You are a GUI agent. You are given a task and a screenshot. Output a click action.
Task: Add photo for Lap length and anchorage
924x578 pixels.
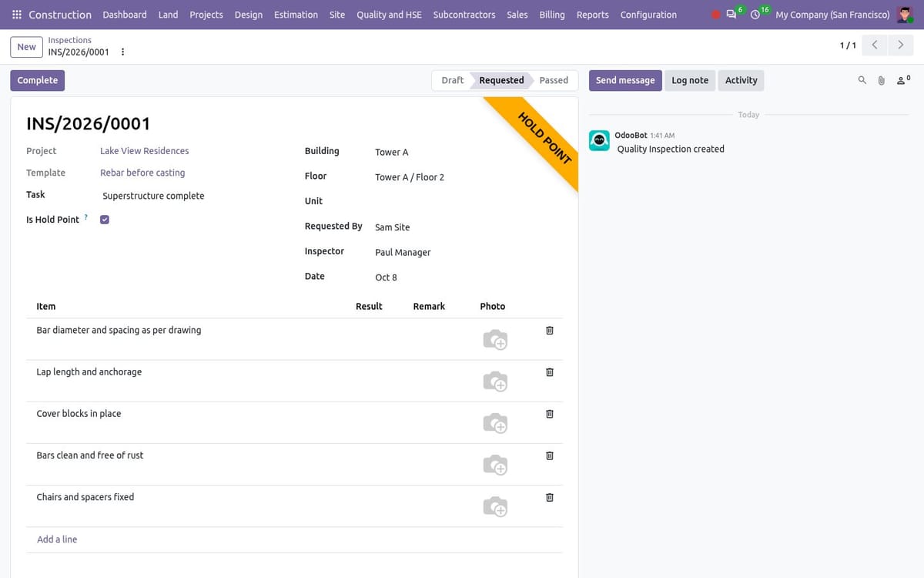point(495,381)
